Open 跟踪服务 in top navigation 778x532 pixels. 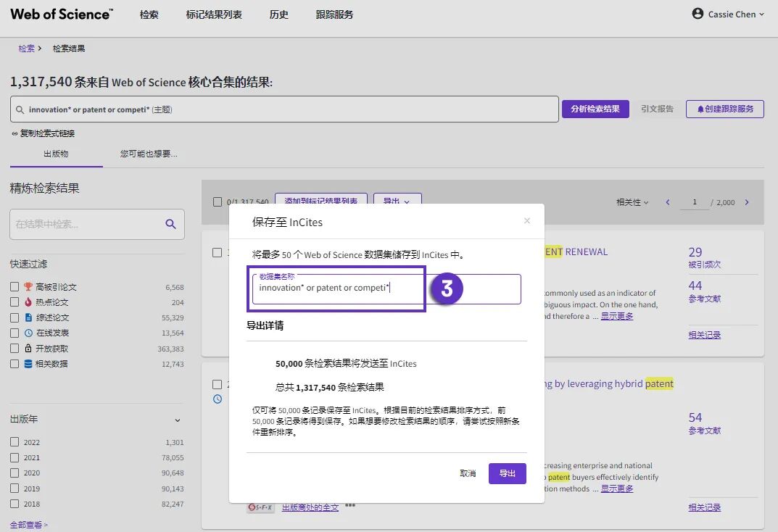tap(334, 14)
